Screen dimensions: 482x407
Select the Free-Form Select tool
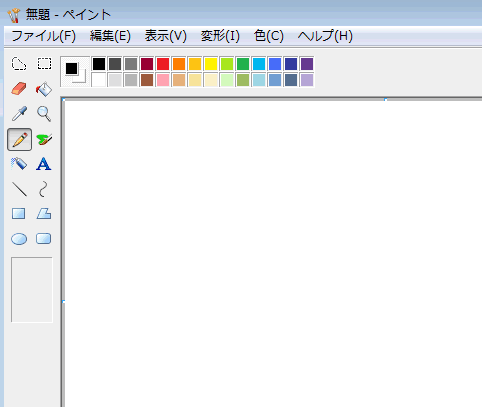coord(19,64)
